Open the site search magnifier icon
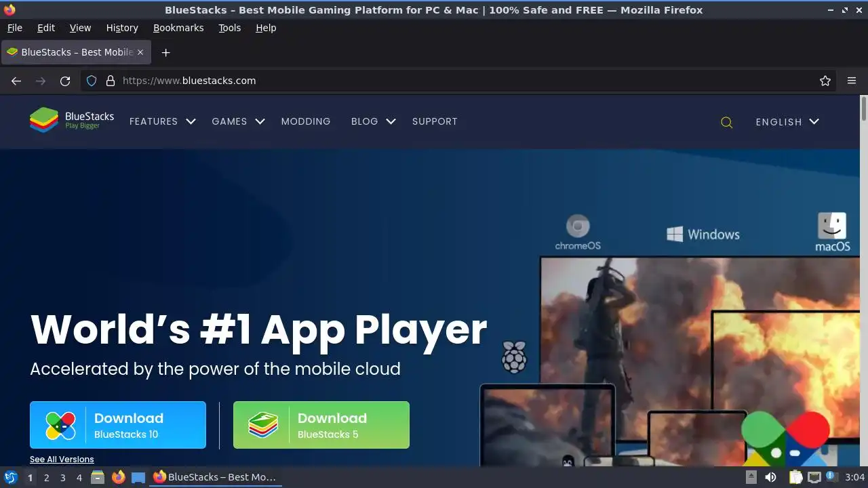 tap(726, 123)
